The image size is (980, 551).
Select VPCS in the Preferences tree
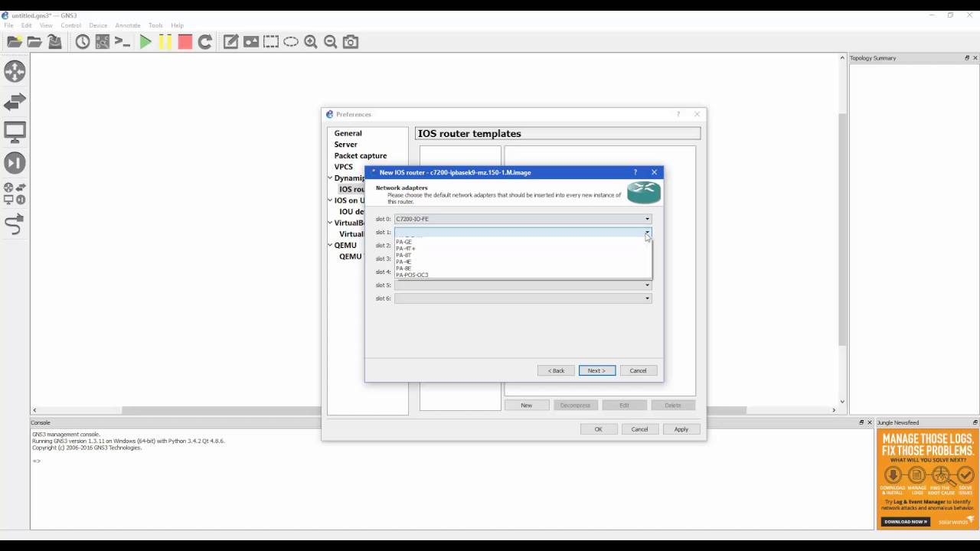[x=344, y=167]
